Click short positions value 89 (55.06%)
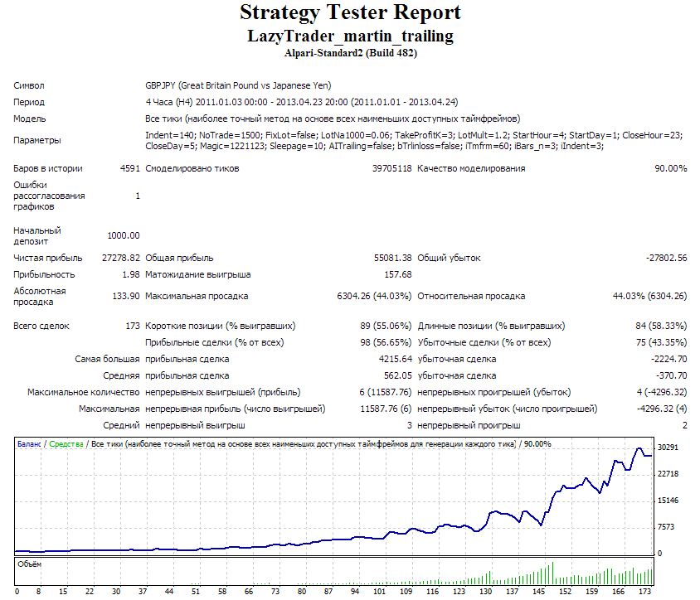The height and width of the screenshot is (600, 700). click(386, 326)
